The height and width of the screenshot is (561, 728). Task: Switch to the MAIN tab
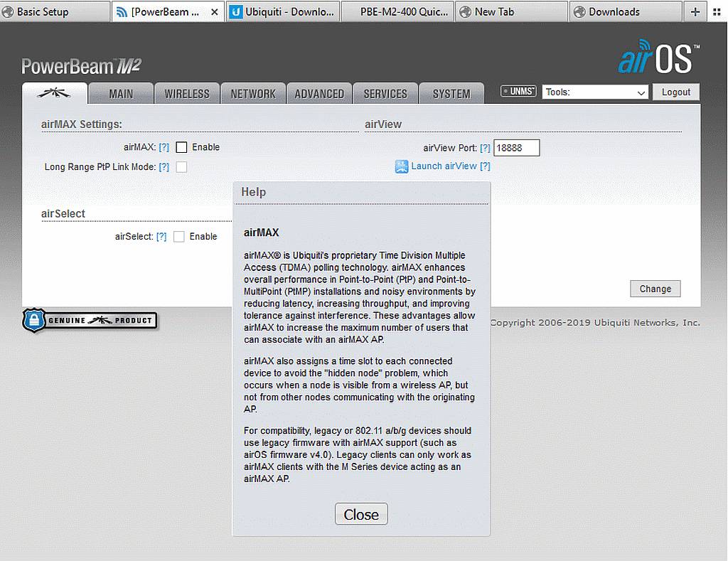[121, 94]
